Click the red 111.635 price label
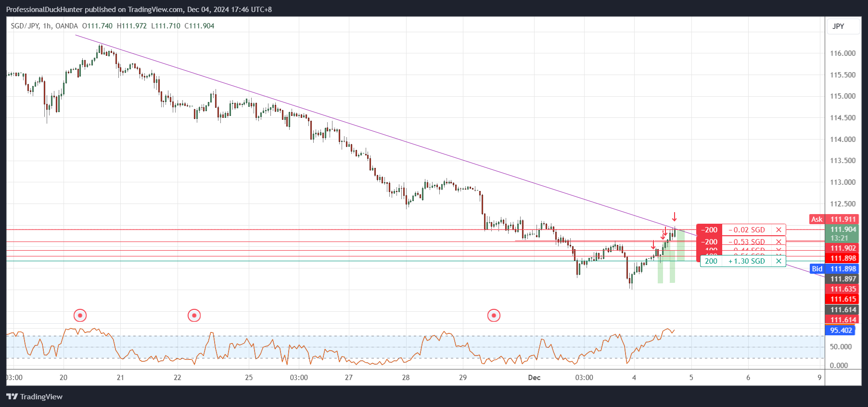This screenshot has width=868, height=407. 843,289
